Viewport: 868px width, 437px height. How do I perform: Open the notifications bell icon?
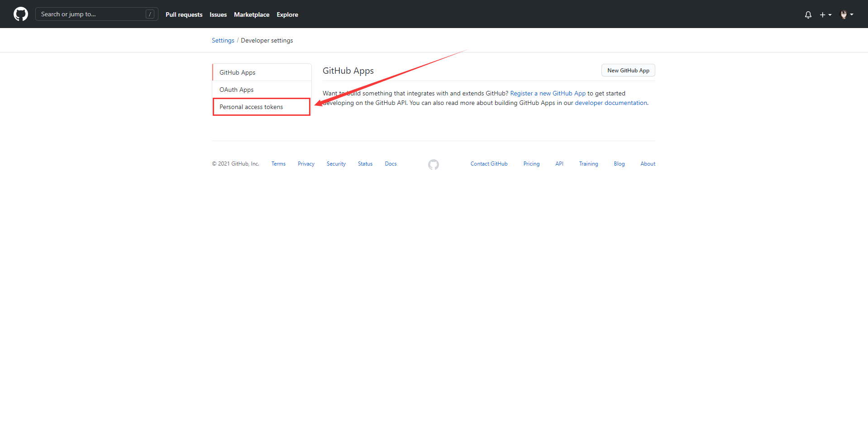point(808,14)
